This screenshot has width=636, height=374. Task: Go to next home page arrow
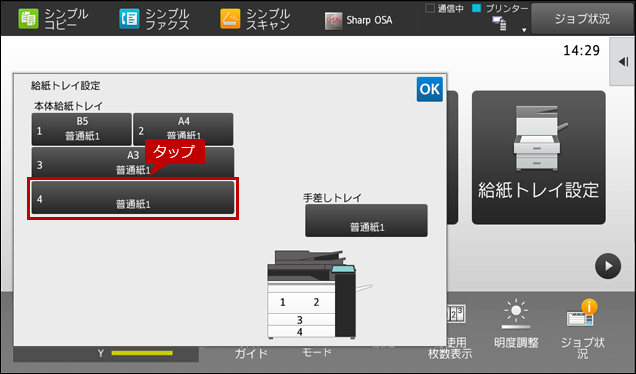coord(608,266)
